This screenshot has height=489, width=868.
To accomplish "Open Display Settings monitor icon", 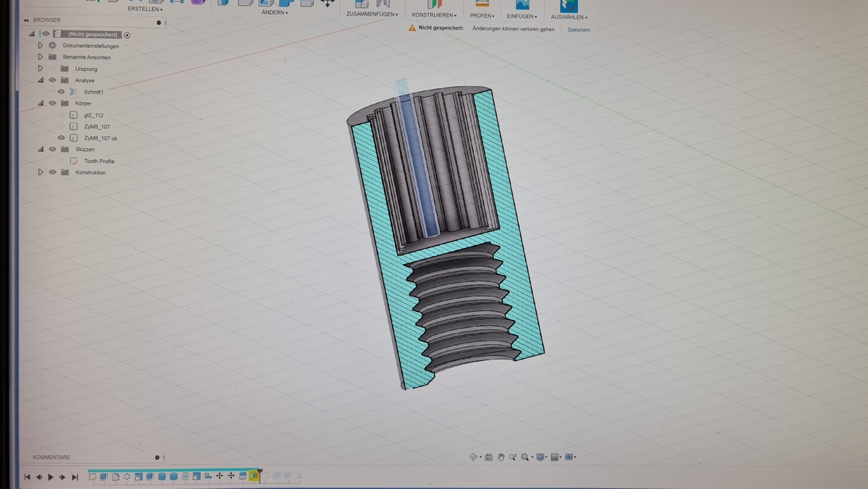I will [540, 456].
